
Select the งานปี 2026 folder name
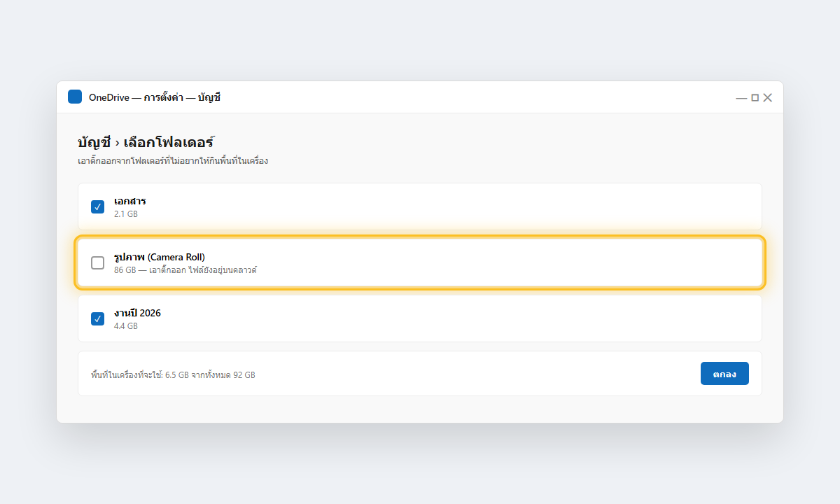(137, 313)
